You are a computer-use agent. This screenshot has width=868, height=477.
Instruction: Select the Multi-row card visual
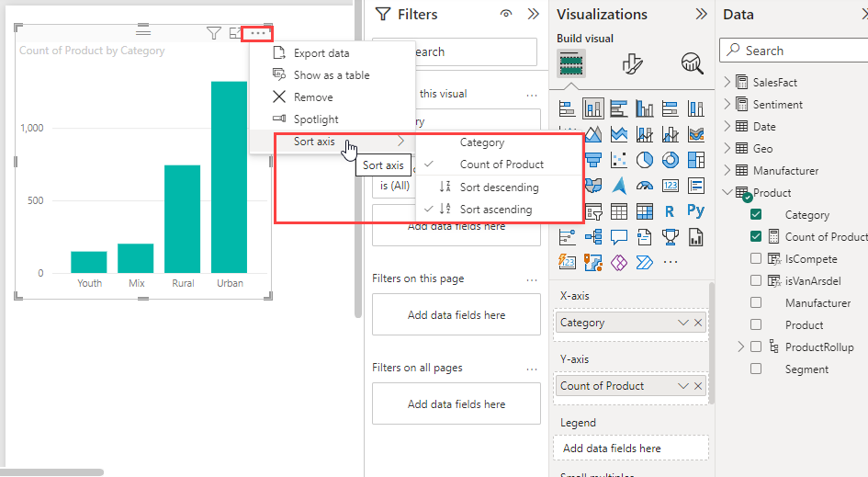pos(696,186)
